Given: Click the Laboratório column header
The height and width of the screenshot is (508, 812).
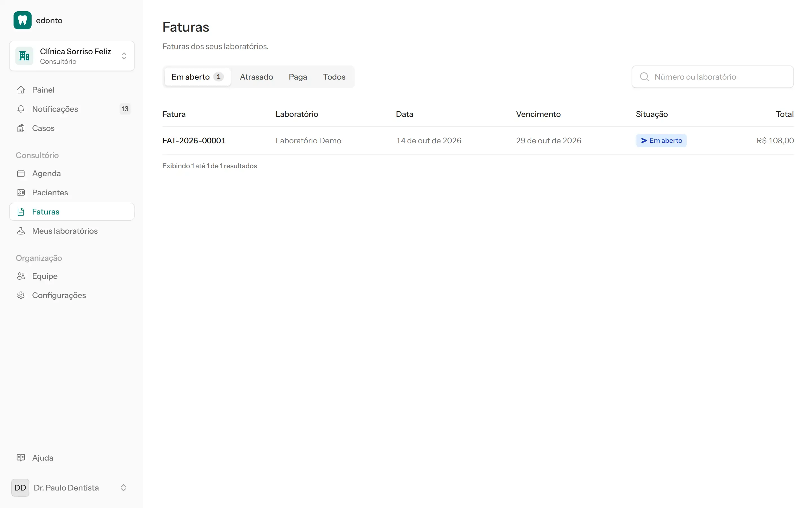Looking at the screenshot, I should [x=297, y=114].
